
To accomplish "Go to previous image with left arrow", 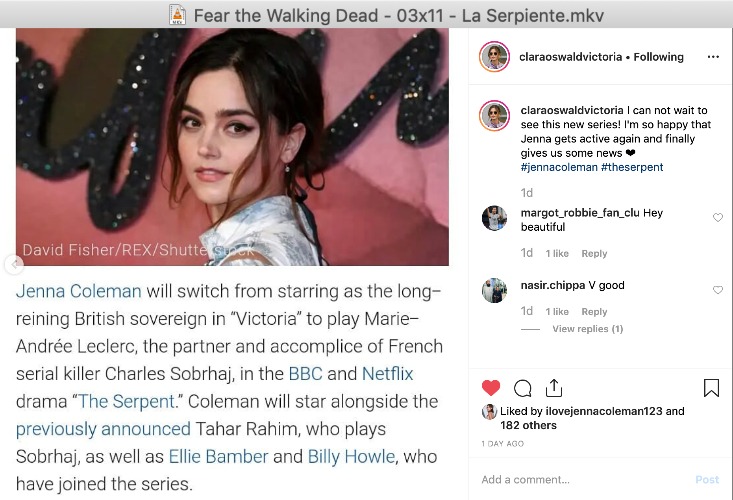I will point(14,265).
